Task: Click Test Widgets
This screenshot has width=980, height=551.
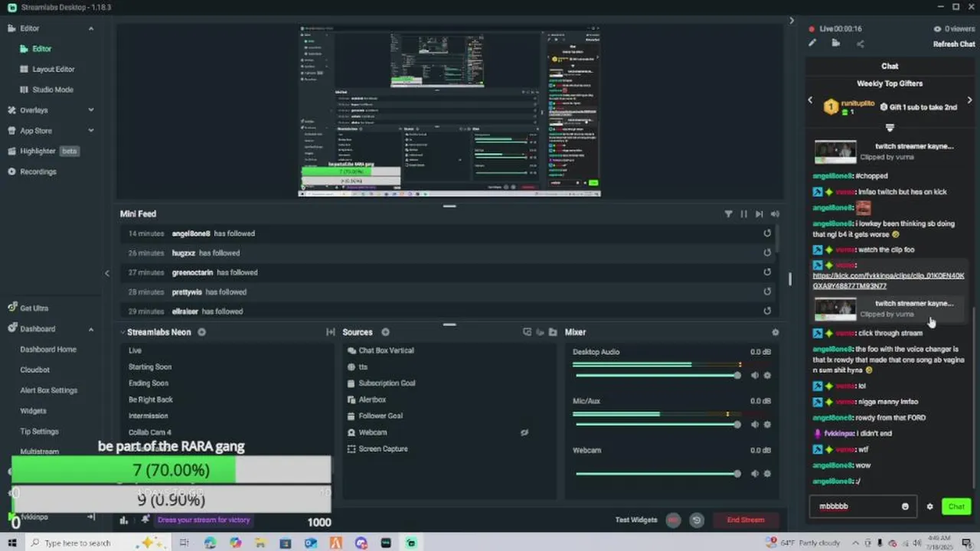Action: [x=636, y=520]
